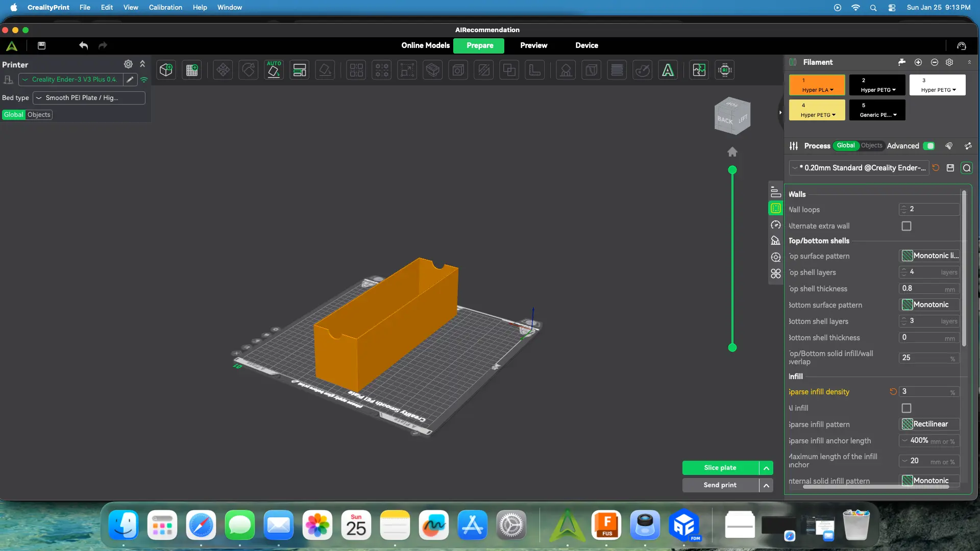
Task: Click the Add plate grid icon
Action: click(x=192, y=70)
